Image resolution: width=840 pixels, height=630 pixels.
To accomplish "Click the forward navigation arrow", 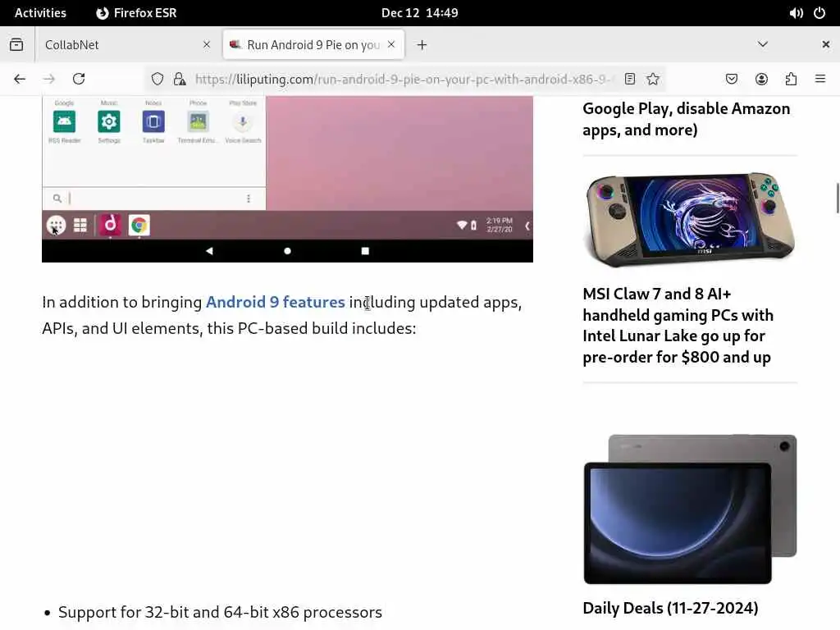I will tap(49, 80).
